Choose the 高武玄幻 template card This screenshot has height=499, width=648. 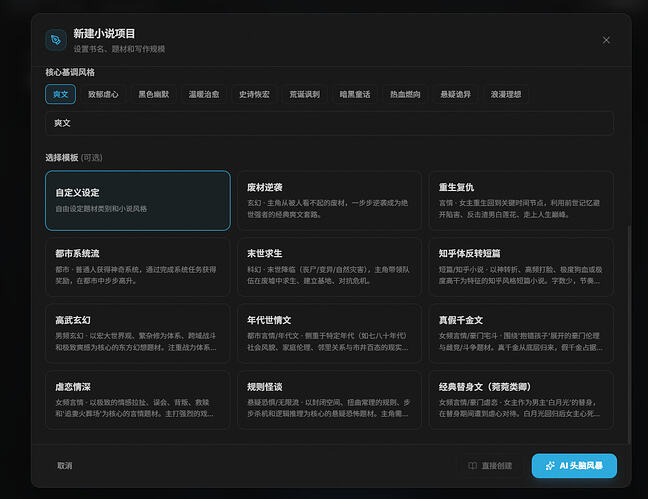coord(138,333)
